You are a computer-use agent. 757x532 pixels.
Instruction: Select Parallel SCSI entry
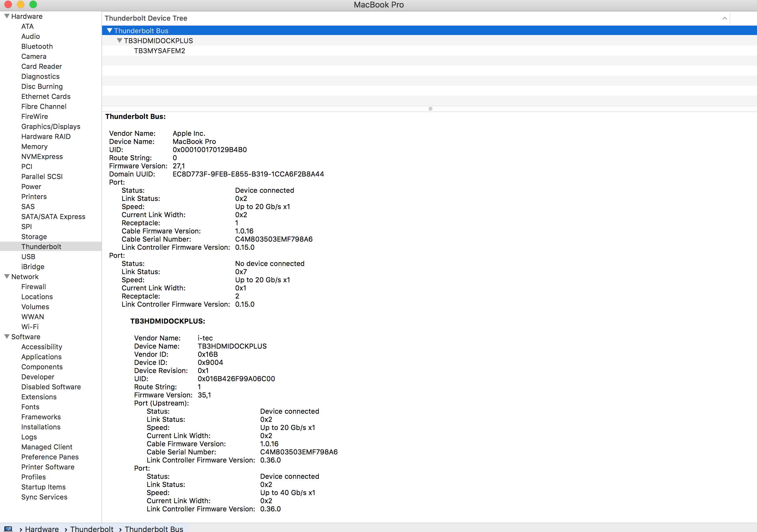42,176
